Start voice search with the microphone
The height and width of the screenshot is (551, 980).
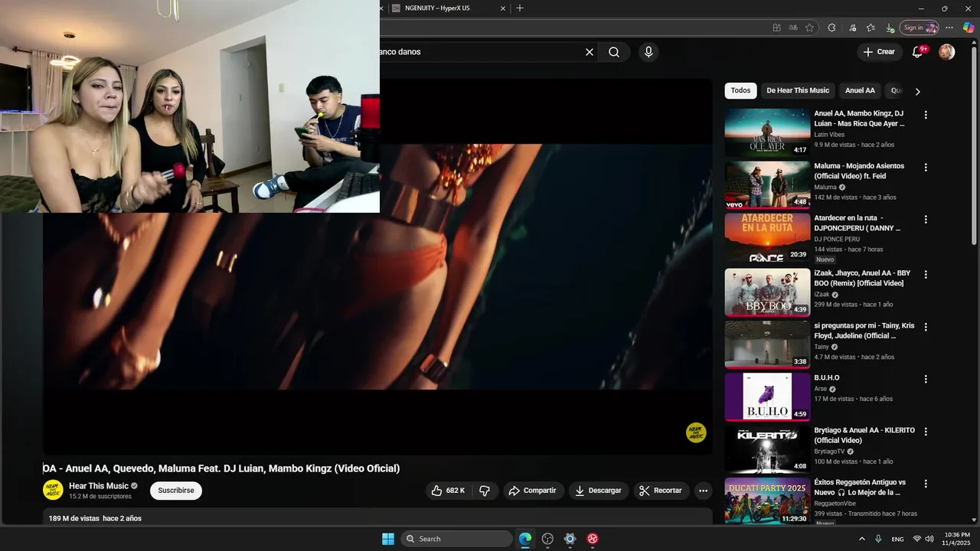tap(648, 52)
